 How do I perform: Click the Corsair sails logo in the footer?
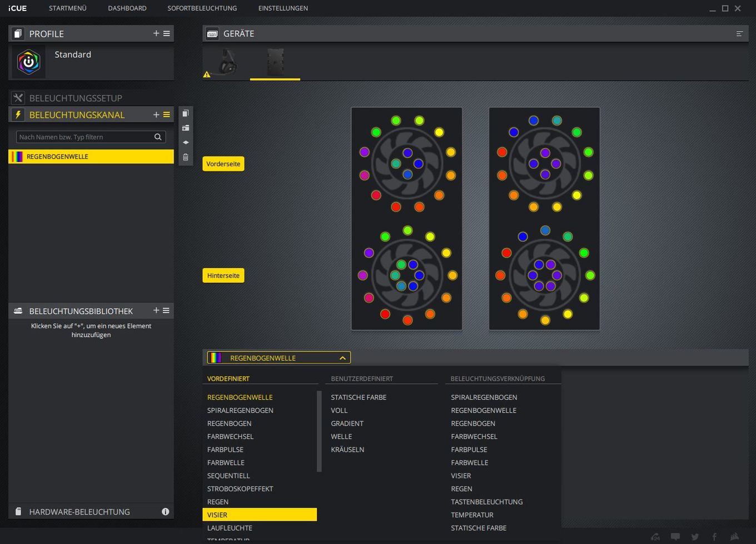tap(734, 537)
